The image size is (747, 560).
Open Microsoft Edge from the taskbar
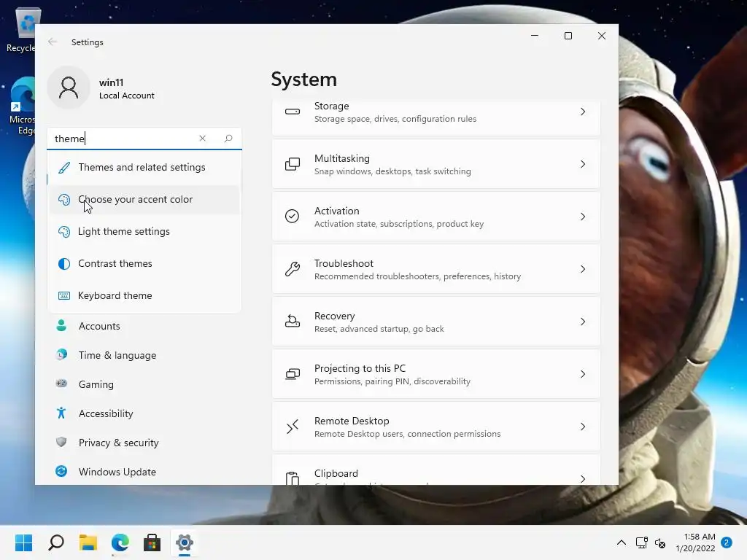point(120,542)
